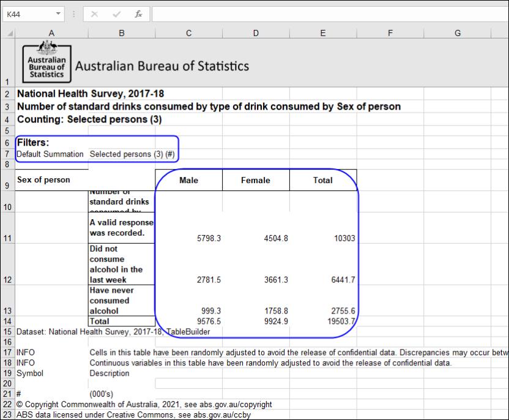Open the Name Box dropdown arrow
Screen dimensions: 509x420
click(x=59, y=13)
